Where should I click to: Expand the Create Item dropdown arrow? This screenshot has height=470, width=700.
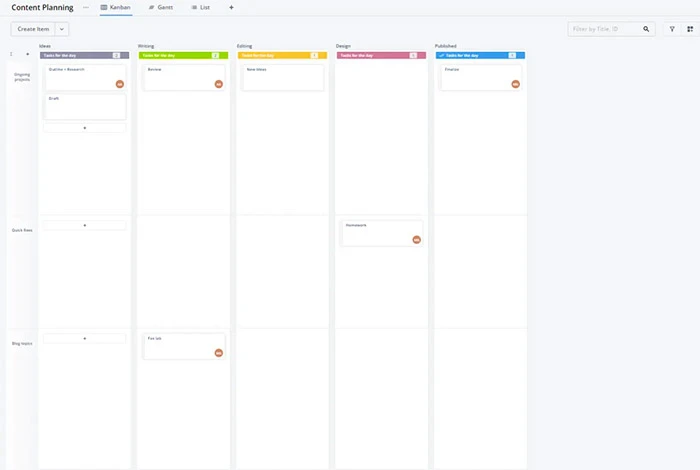tap(62, 29)
